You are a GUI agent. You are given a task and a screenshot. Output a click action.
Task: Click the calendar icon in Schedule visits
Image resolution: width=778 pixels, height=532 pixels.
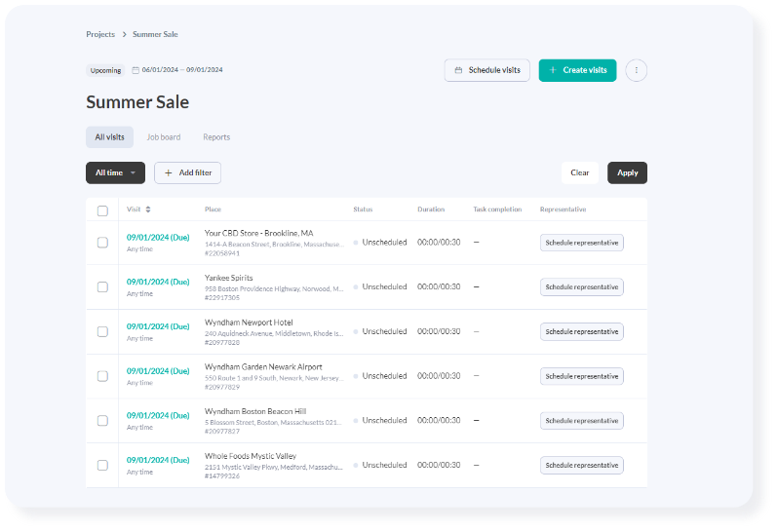458,70
